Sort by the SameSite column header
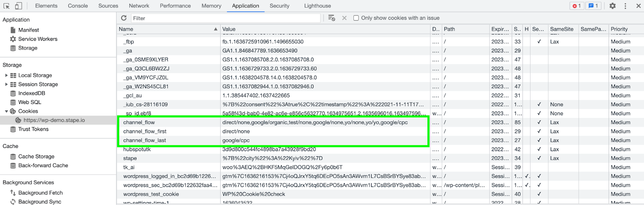This screenshot has height=205, width=644. (563, 29)
